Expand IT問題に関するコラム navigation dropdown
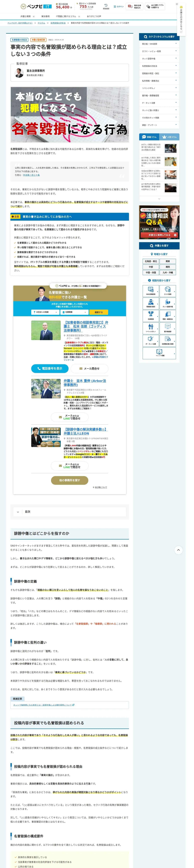 [x=68, y=16]
